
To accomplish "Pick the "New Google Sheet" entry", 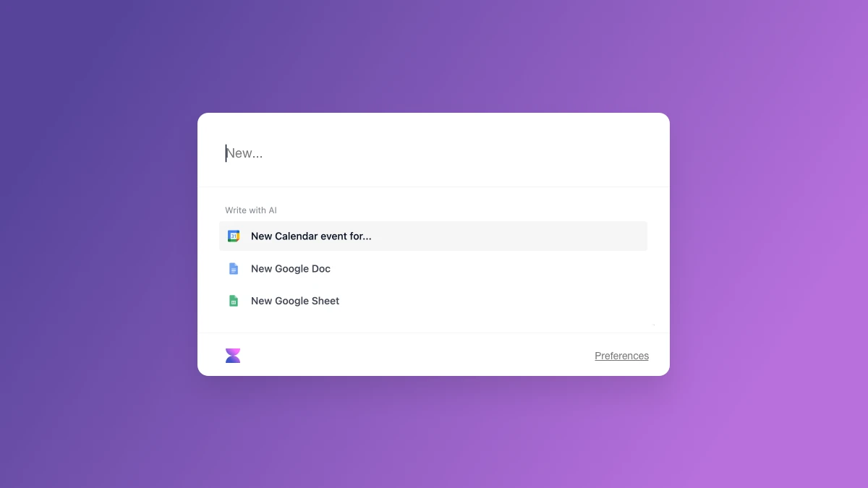I will point(433,301).
